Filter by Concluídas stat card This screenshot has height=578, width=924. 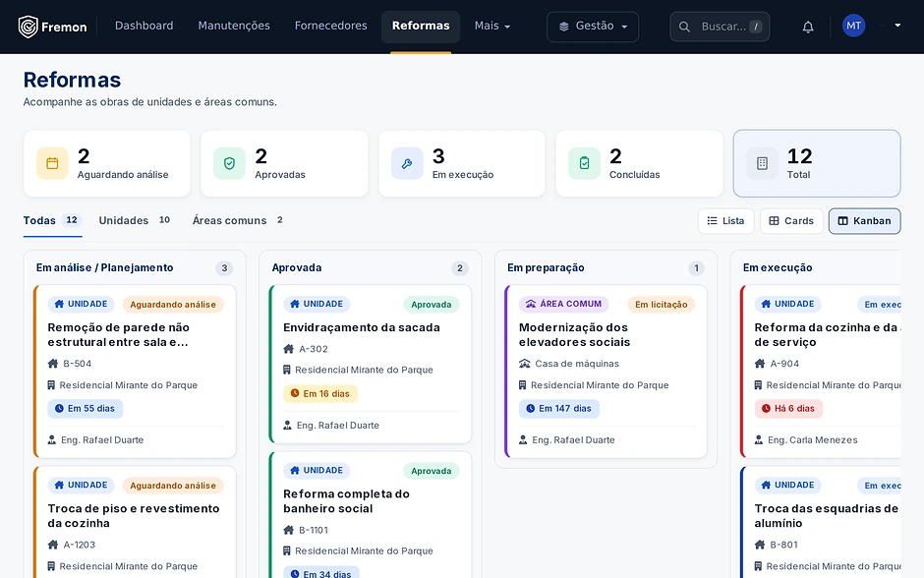pos(639,163)
